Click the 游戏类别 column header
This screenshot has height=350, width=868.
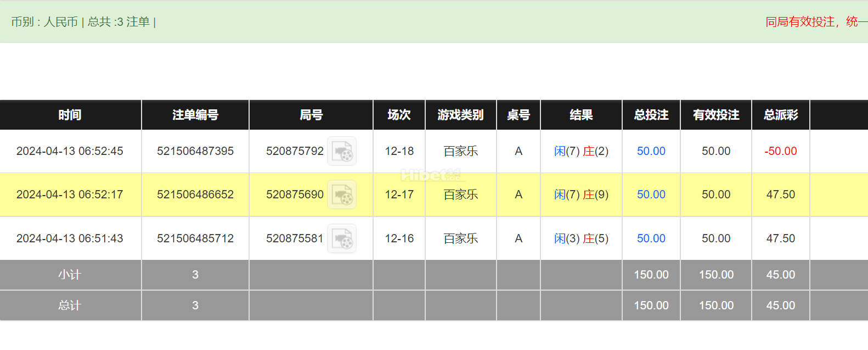click(x=460, y=115)
